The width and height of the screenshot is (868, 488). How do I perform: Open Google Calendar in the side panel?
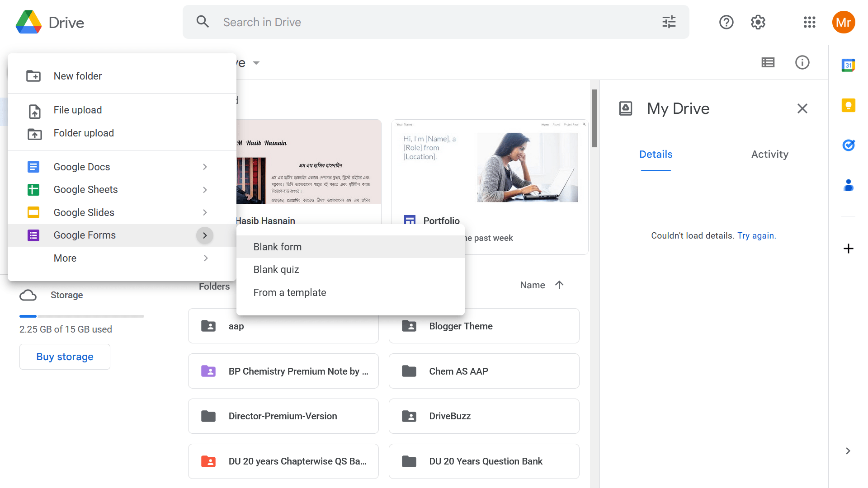[x=848, y=66]
